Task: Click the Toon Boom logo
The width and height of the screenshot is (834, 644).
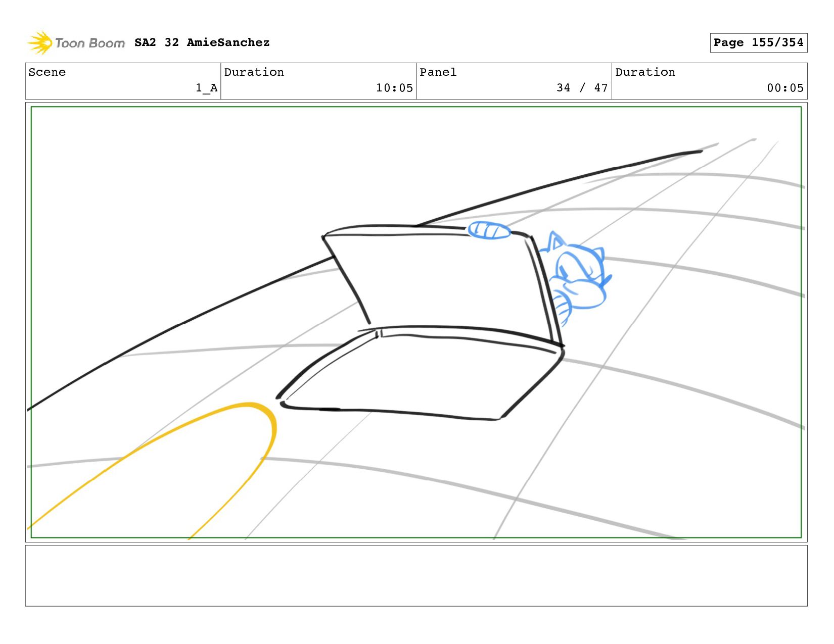Action: coord(76,43)
